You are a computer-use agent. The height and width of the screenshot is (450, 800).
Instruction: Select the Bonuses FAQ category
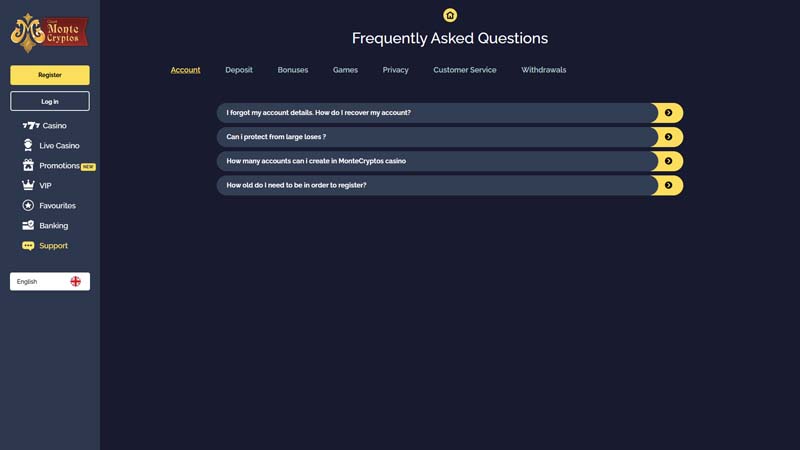pyautogui.click(x=293, y=70)
